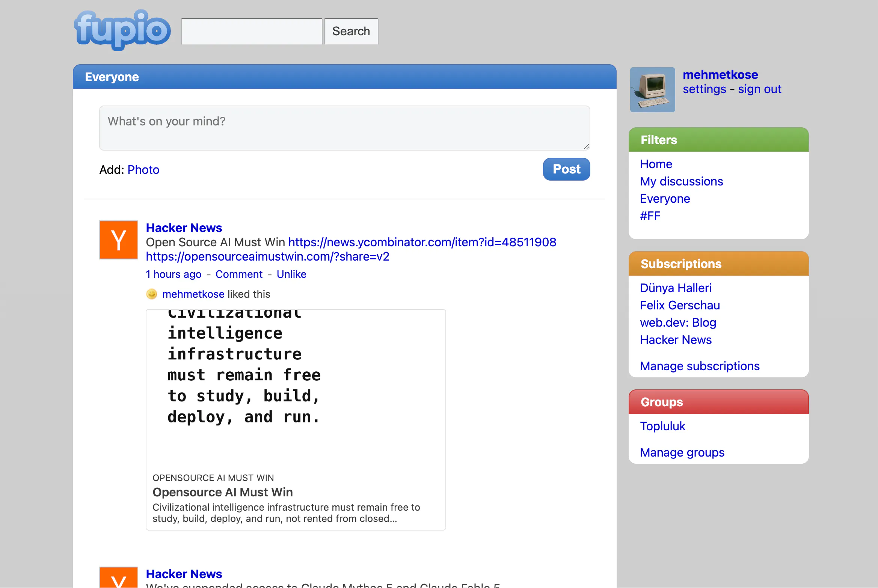Click the Filters panel heading
Image resolution: width=878 pixels, height=588 pixels.
click(659, 140)
